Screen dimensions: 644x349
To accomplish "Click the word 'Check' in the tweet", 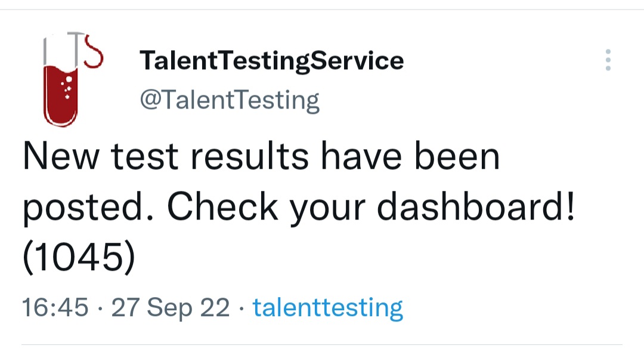I will pos(222,207).
